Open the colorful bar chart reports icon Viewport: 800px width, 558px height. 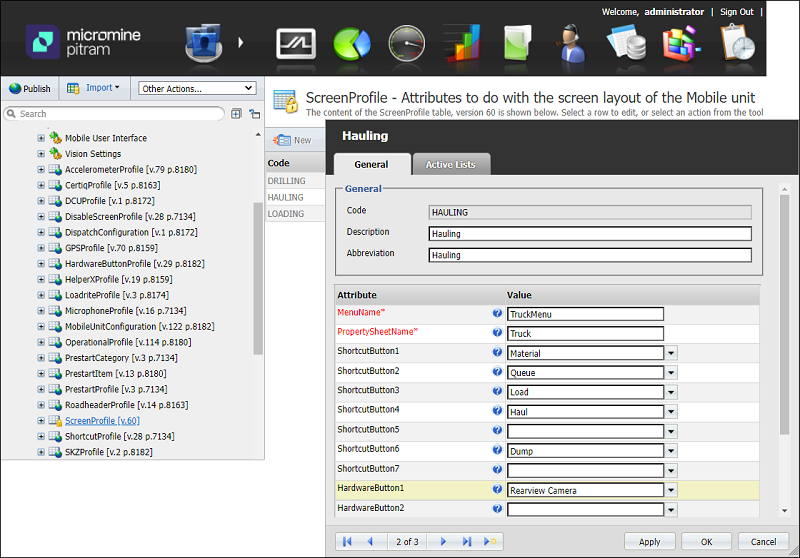click(462, 43)
